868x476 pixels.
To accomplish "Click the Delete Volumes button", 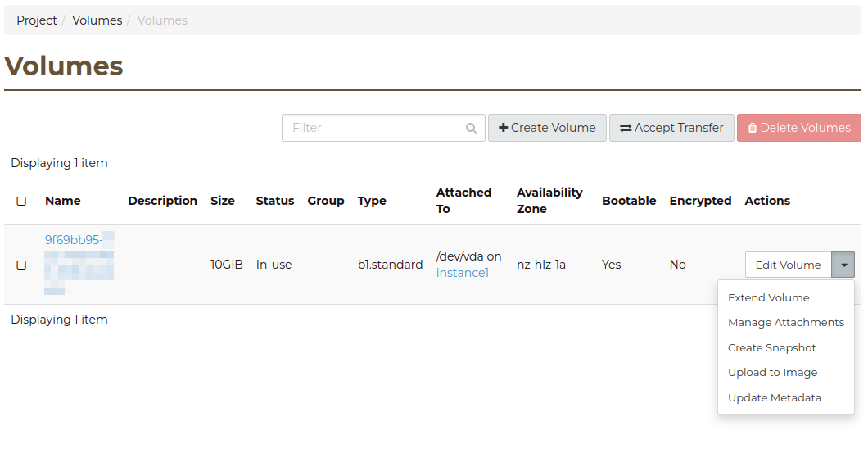I will pos(798,128).
